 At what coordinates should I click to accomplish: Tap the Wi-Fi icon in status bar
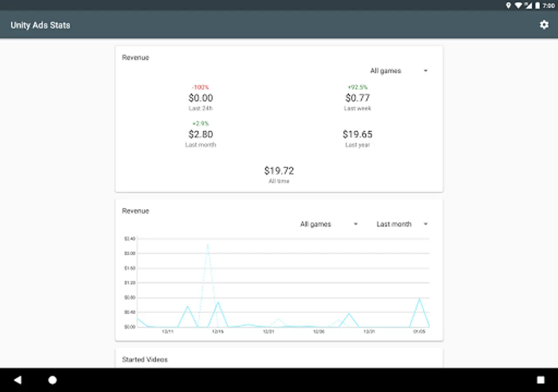[x=518, y=5]
